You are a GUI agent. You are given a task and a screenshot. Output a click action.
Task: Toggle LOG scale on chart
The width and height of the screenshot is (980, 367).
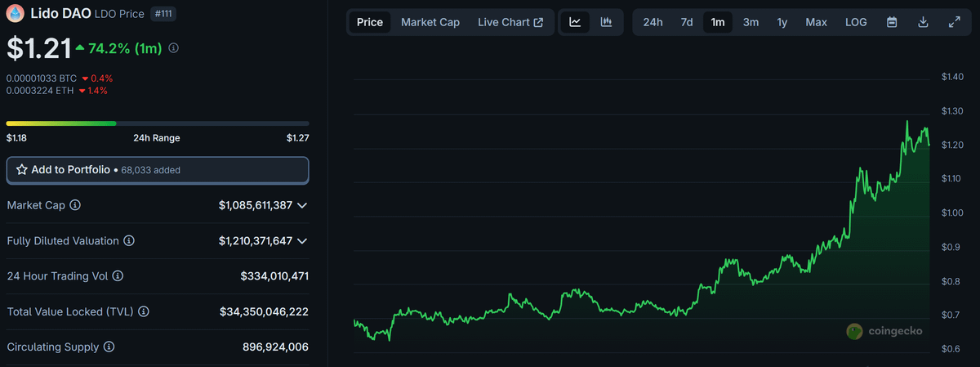856,22
